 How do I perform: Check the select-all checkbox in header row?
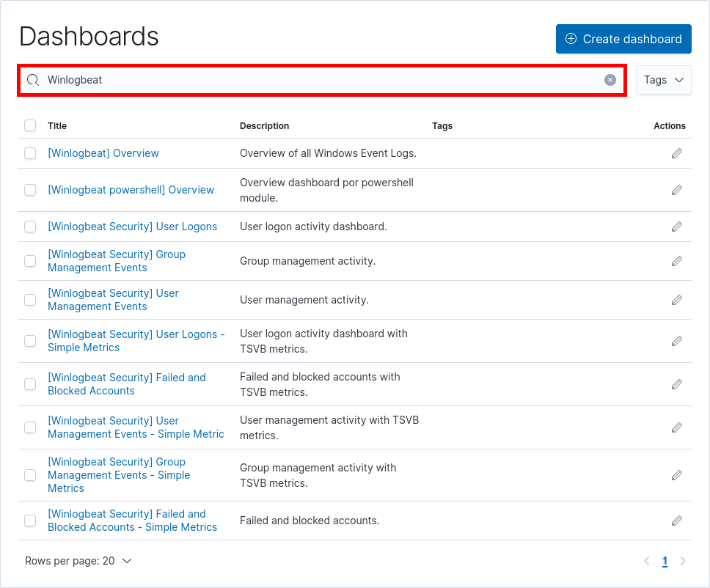coord(30,125)
